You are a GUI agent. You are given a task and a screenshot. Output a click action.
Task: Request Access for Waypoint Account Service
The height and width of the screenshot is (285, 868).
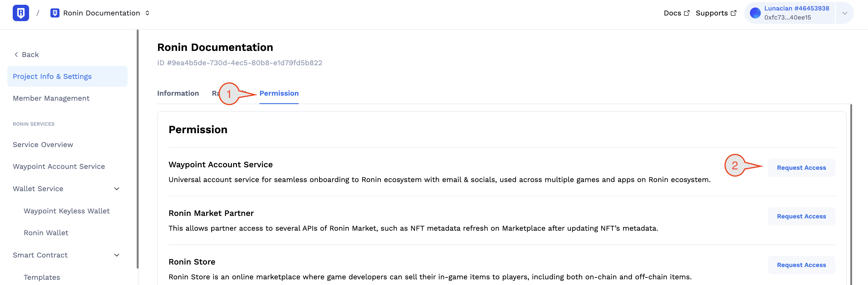click(801, 168)
